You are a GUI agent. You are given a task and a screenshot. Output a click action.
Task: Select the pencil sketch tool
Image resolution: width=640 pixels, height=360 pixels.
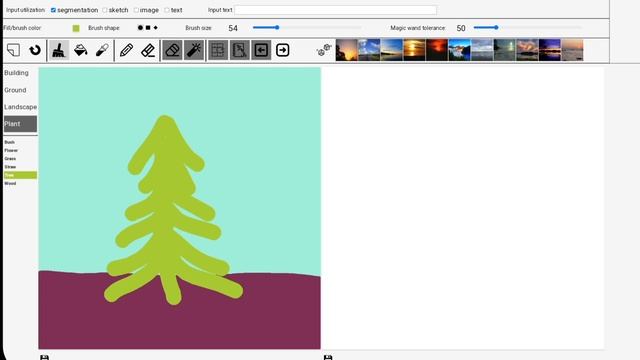click(x=127, y=50)
